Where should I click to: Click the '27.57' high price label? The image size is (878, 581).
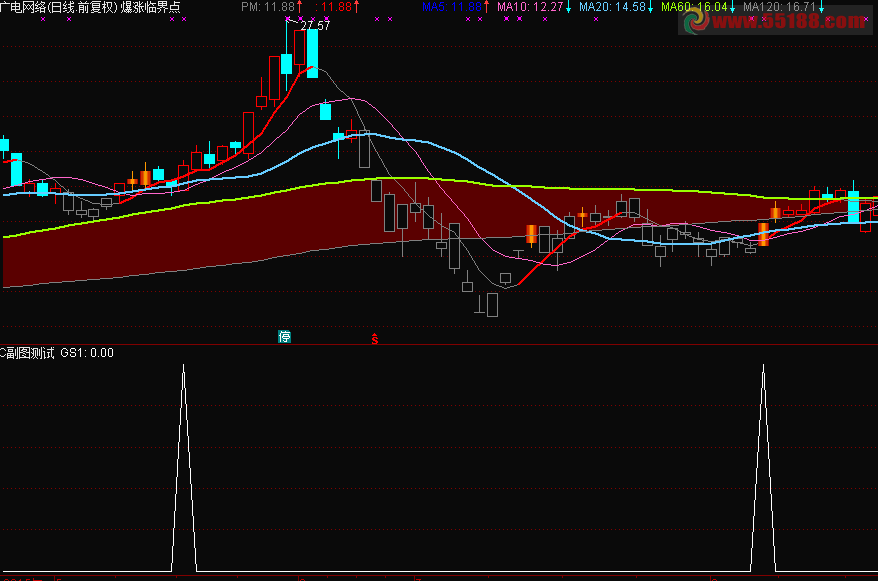315,26
